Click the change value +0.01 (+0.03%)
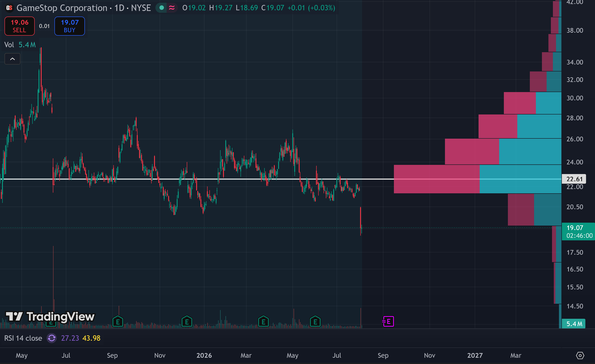Screen dimensions: 595x364 point(311,8)
